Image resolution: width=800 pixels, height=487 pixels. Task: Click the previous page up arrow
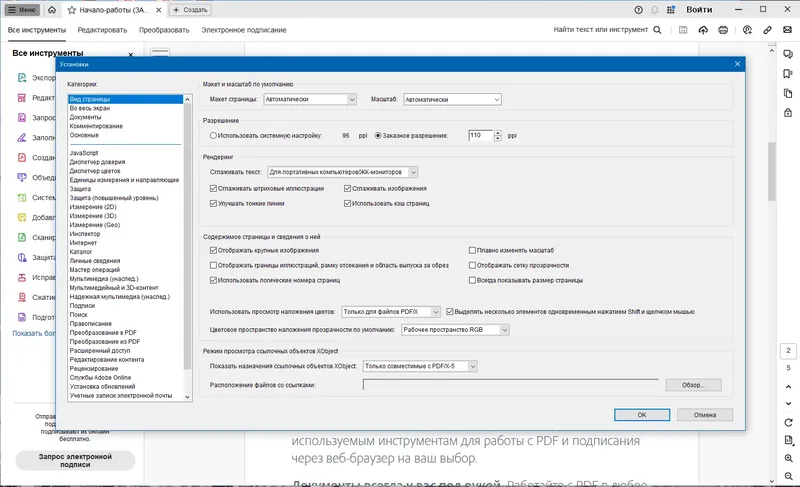click(788, 387)
